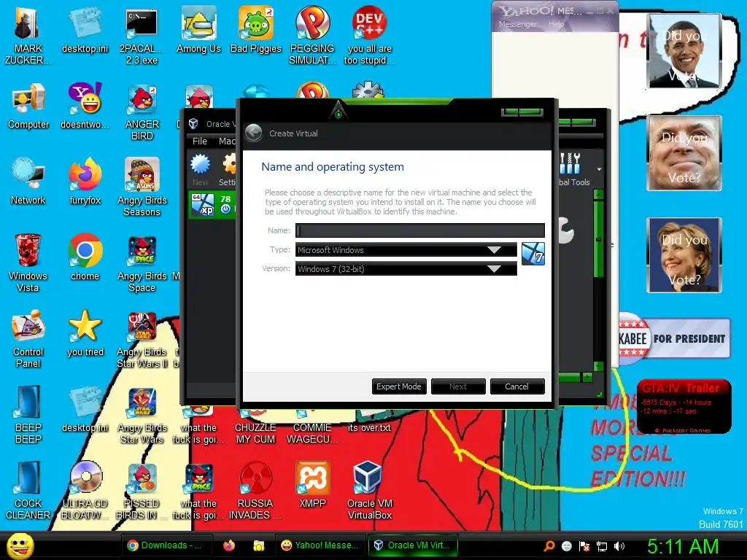Image resolution: width=747 pixels, height=560 pixels.
Task: Open COCK CLEANER desktop icon
Action: (28, 490)
